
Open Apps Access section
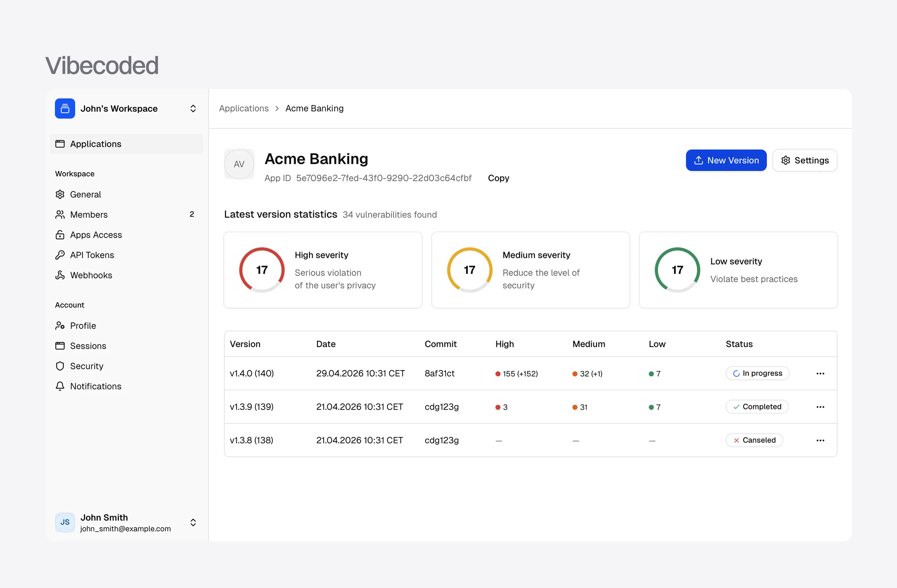point(126,235)
